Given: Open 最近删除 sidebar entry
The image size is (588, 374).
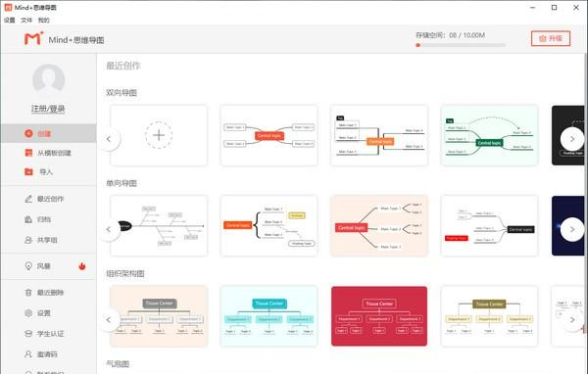Looking at the screenshot, I should pyautogui.click(x=48, y=293).
